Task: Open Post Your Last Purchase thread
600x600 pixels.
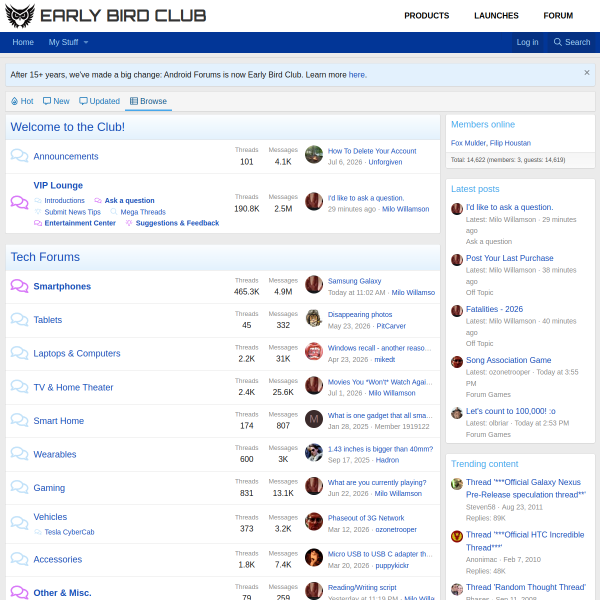Action: (509, 258)
